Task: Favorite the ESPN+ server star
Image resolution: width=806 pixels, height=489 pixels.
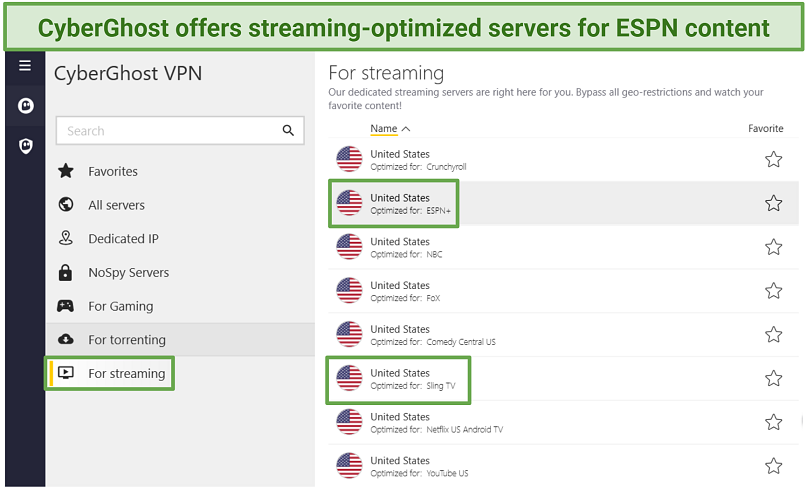Action: coord(774,203)
